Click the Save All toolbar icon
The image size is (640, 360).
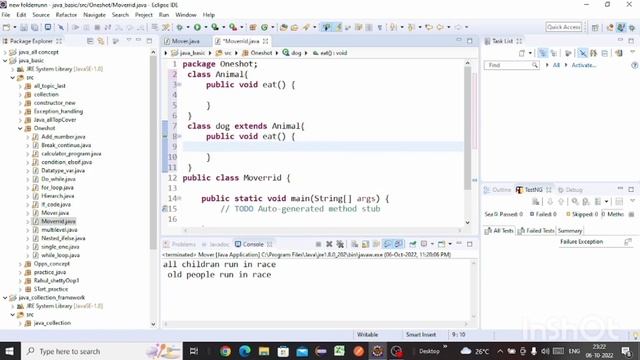(35, 27)
